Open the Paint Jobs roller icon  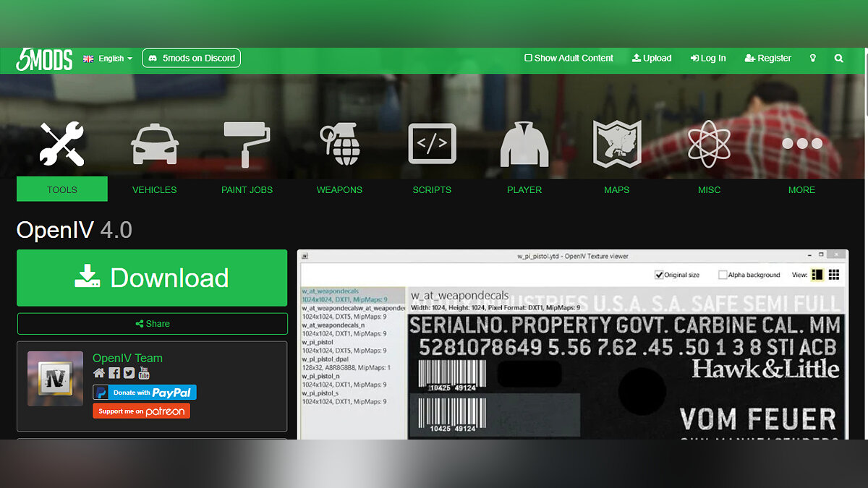247,144
